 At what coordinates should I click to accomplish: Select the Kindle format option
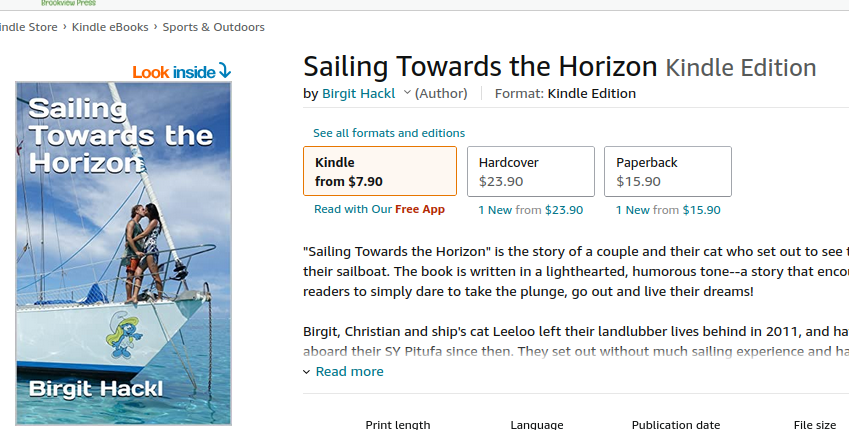point(380,171)
